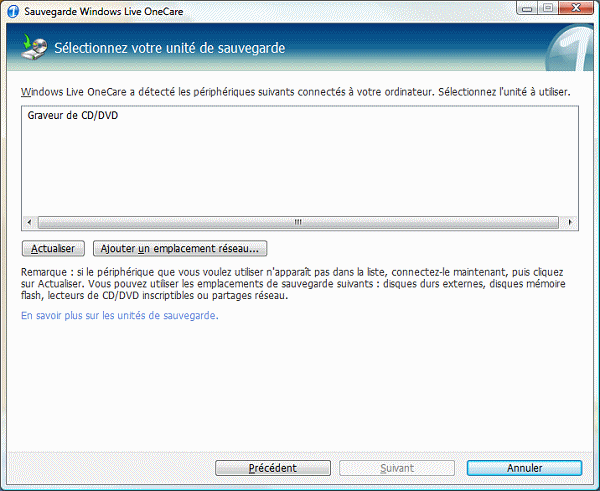This screenshot has width=600, height=491.
Task: Click the OneCare icon in the title bar
Action: [13, 10]
